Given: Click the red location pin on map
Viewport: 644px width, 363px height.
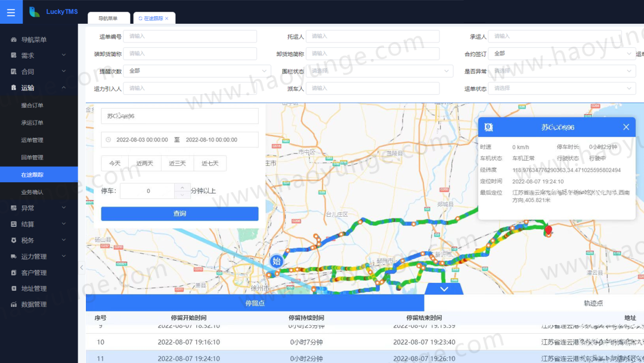Looking at the screenshot, I should pyautogui.click(x=549, y=230).
